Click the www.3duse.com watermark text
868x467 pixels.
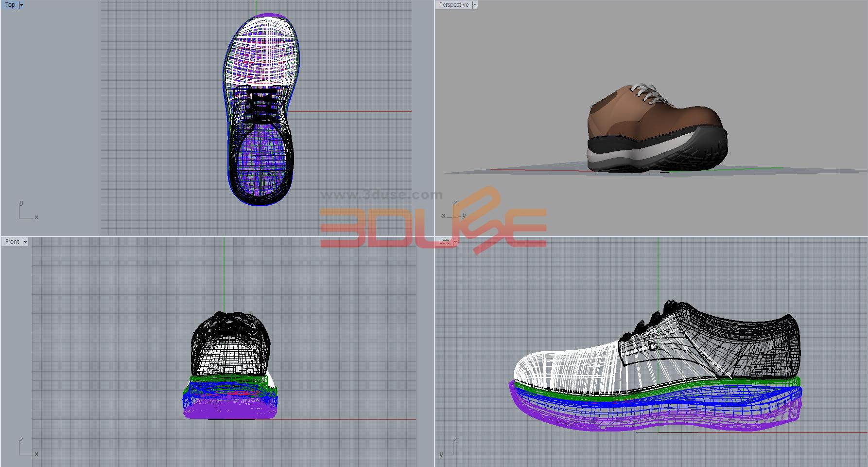pyautogui.click(x=382, y=195)
